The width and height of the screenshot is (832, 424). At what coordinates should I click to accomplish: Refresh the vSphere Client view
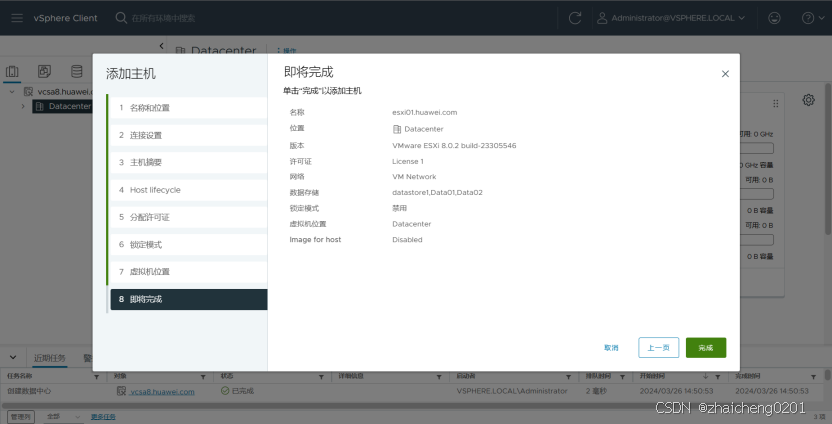click(x=575, y=18)
